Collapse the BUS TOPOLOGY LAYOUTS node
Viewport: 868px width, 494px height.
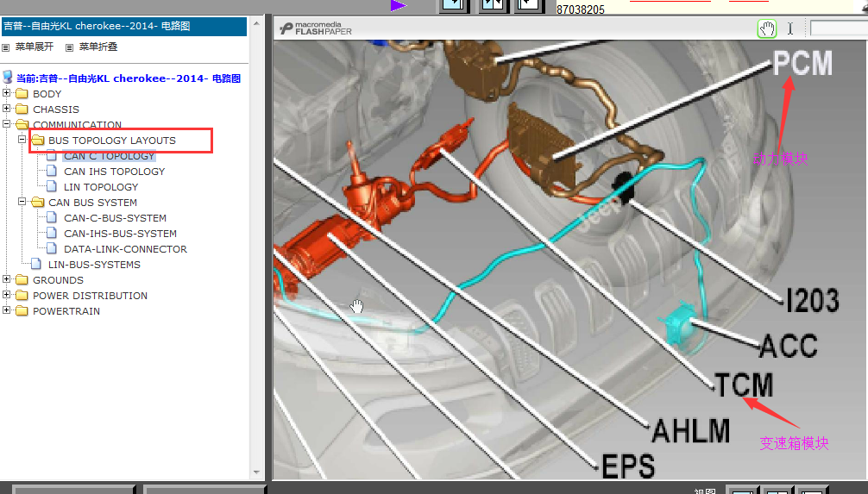(22, 140)
